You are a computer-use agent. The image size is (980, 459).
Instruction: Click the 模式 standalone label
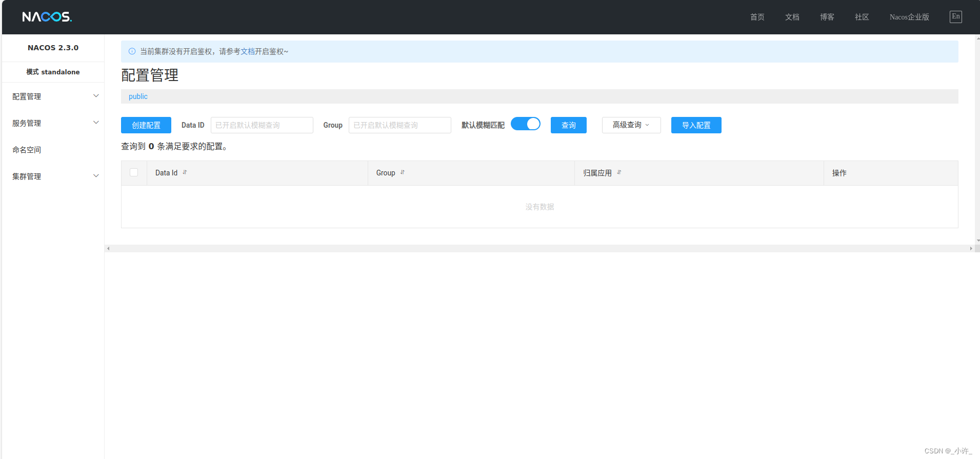pyautogui.click(x=53, y=72)
